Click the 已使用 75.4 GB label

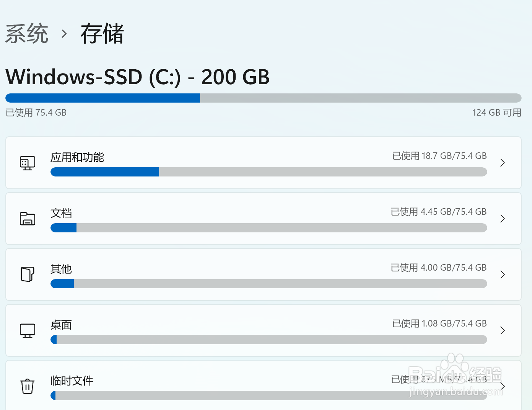(36, 112)
